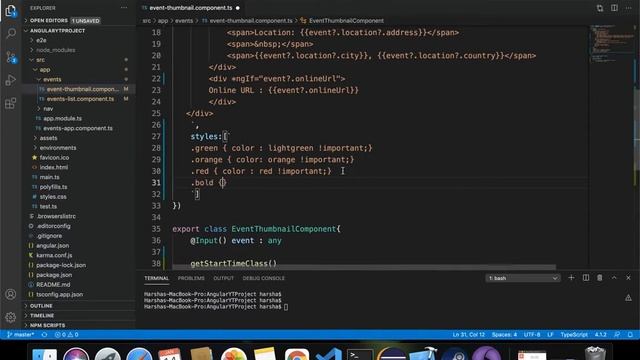640x360 pixels.
Task: Kill the terminal with trash icon
Action: tap(600, 278)
